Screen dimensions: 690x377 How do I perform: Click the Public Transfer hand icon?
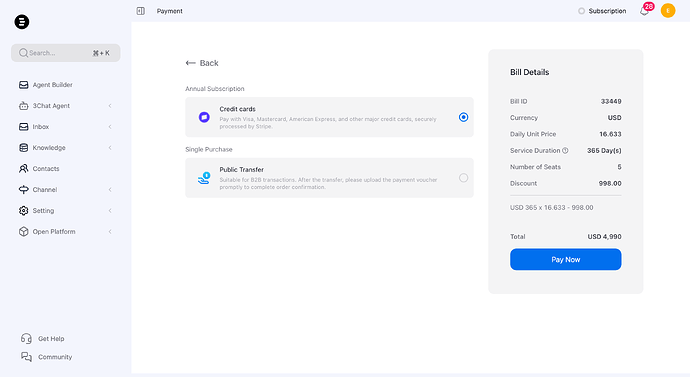pyautogui.click(x=204, y=178)
